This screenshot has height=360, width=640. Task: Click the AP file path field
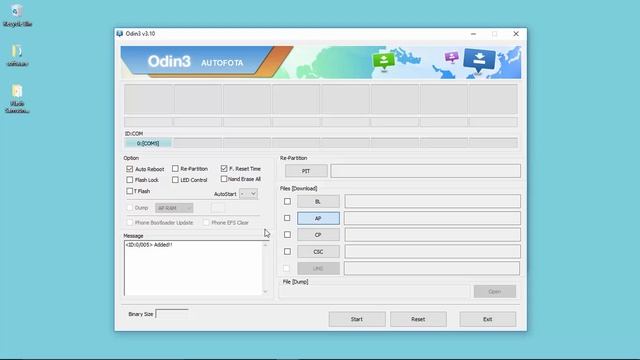click(432, 218)
